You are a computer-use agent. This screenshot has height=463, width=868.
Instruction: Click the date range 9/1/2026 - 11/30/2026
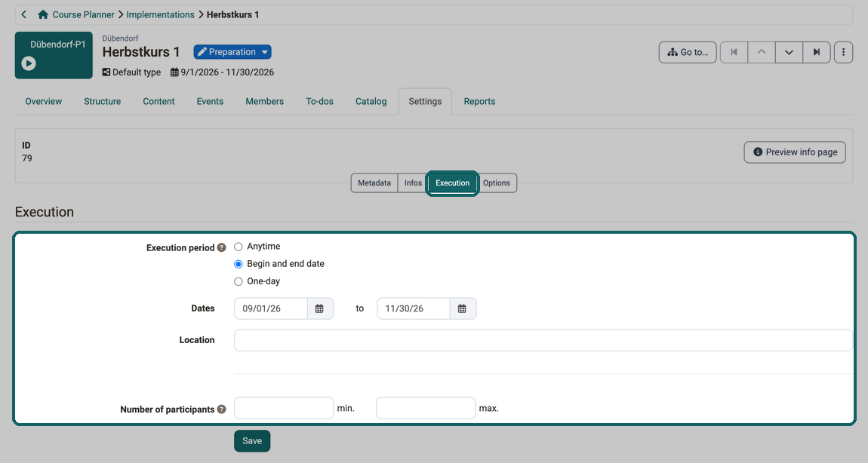tap(227, 72)
